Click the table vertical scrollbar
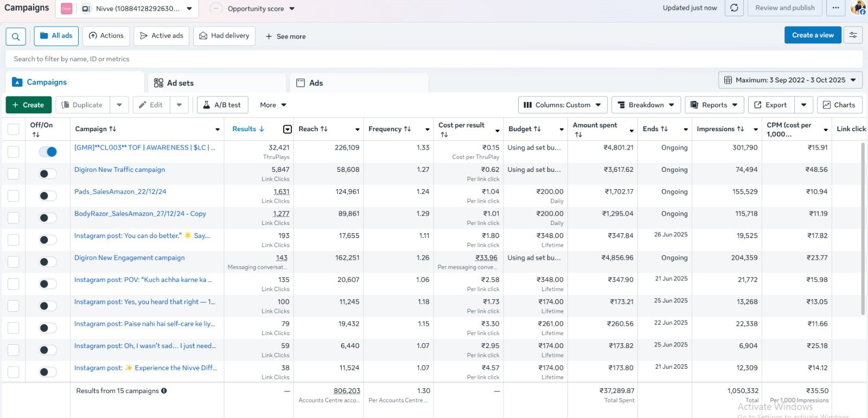Viewport: 868px width, 418px height. coord(863,228)
